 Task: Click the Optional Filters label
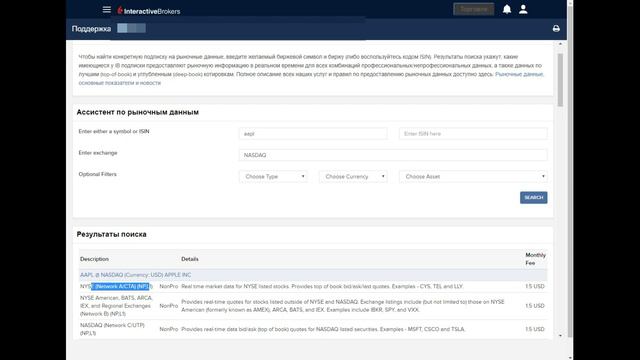click(x=98, y=174)
